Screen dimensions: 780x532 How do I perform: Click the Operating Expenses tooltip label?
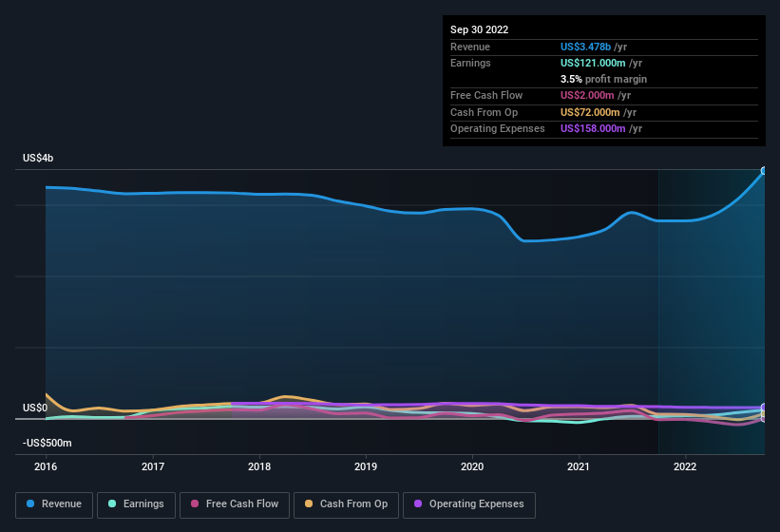[498, 129]
